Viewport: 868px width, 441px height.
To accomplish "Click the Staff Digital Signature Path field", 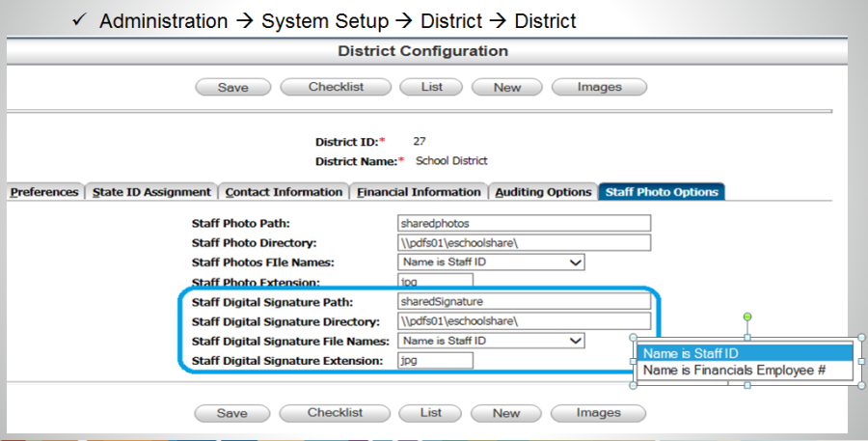I will pos(524,301).
